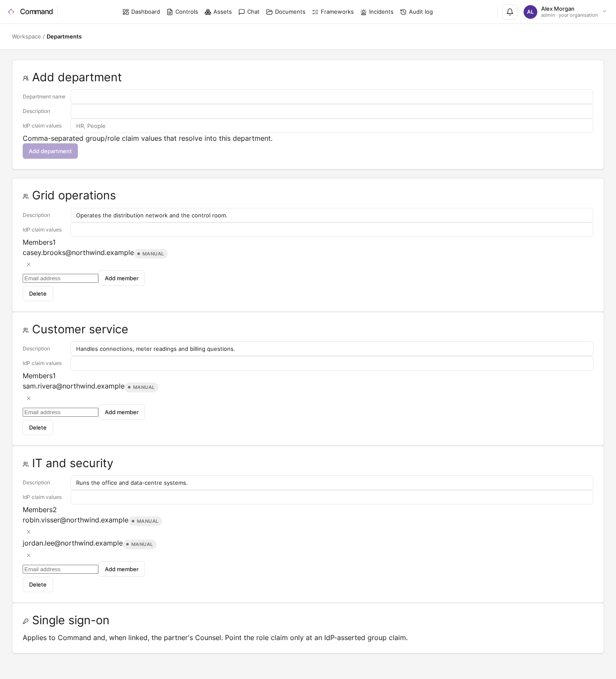Remove sam.rivera member with the x icon

(29, 398)
